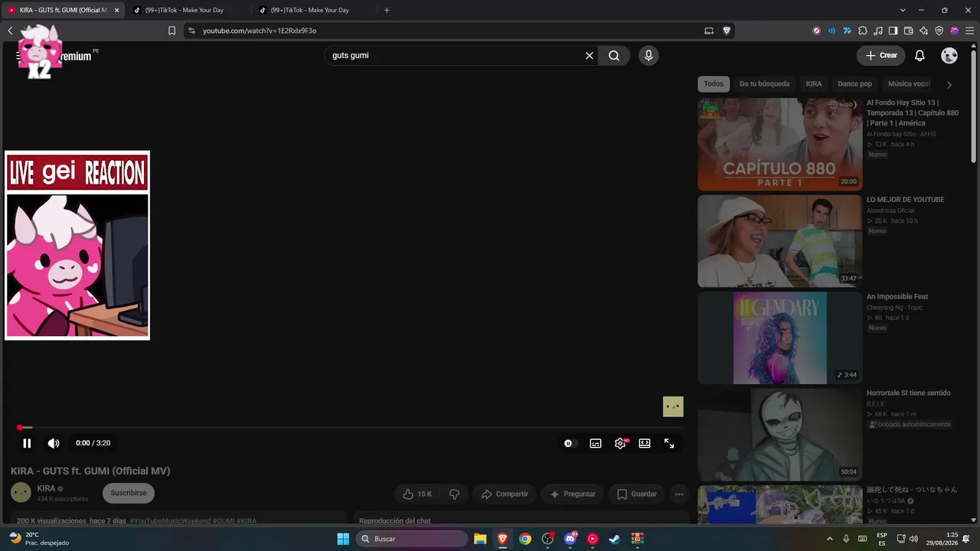The height and width of the screenshot is (551, 980).
Task: Open the ESP keyboard language switcher
Action: click(x=882, y=539)
